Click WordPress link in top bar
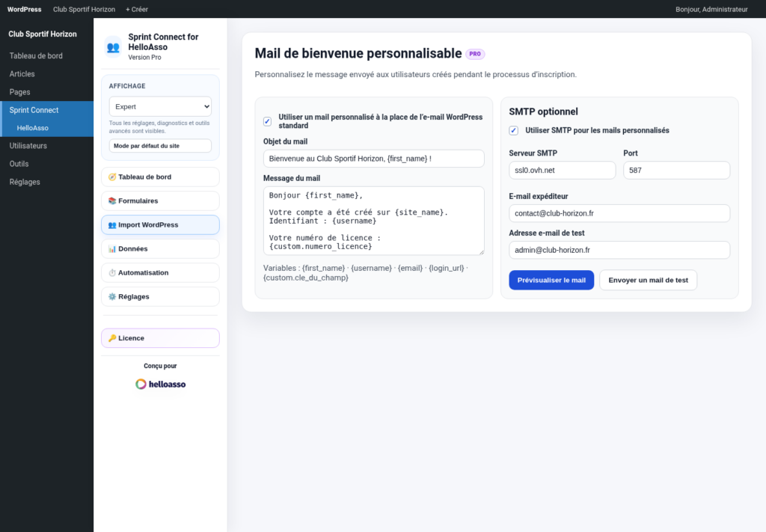The image size is (766, 532). coord(25,9)
